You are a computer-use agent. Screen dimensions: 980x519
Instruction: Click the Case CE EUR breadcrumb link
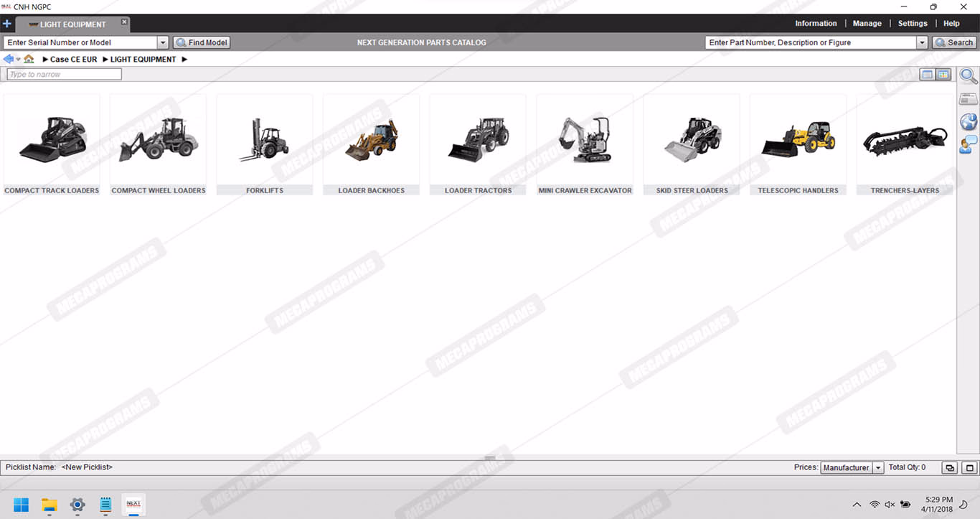[x=73, y=60]
